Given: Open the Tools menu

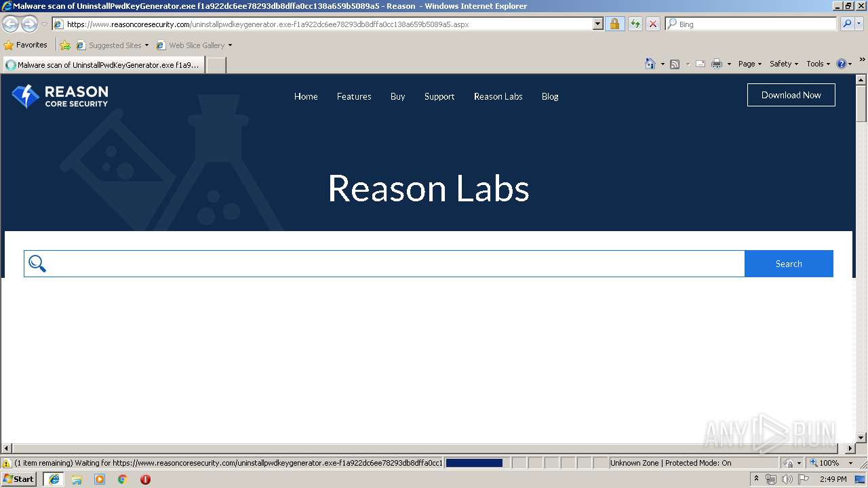Looking at the screenshot, I should point(818,64).
